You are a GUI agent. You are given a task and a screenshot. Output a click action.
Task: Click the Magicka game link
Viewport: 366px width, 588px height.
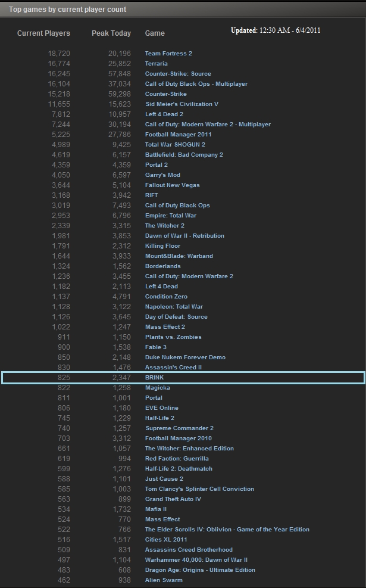point(157,388)
